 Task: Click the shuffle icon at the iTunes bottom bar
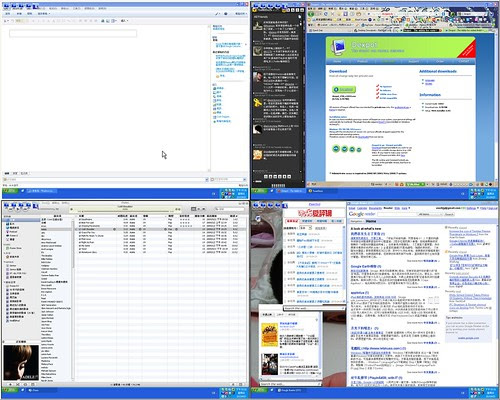tap(18, 384)
